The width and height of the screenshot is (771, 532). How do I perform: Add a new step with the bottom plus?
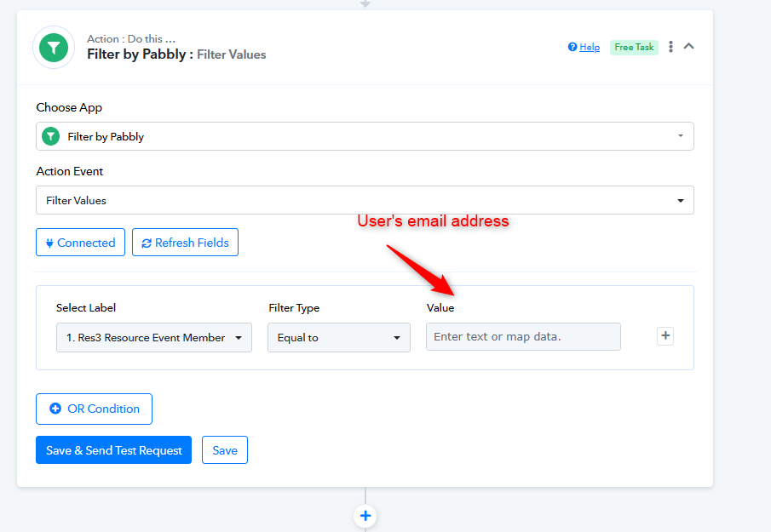(365, 516)
